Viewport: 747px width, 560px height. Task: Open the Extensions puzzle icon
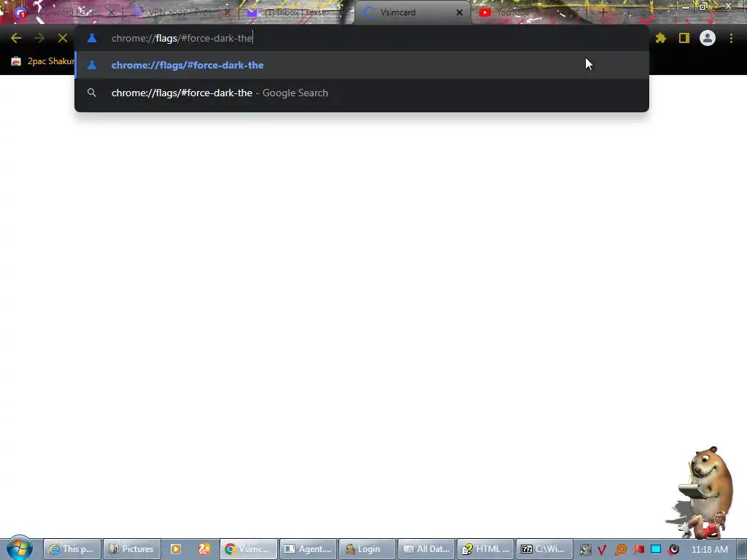click(x=661, y=38)
